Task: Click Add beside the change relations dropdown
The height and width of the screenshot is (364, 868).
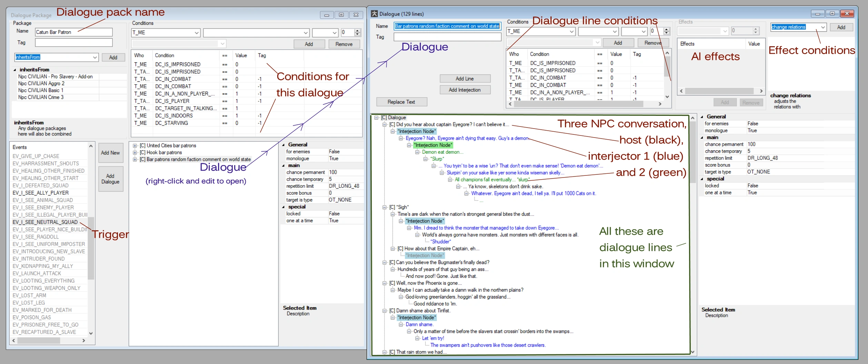Action: 841,27
